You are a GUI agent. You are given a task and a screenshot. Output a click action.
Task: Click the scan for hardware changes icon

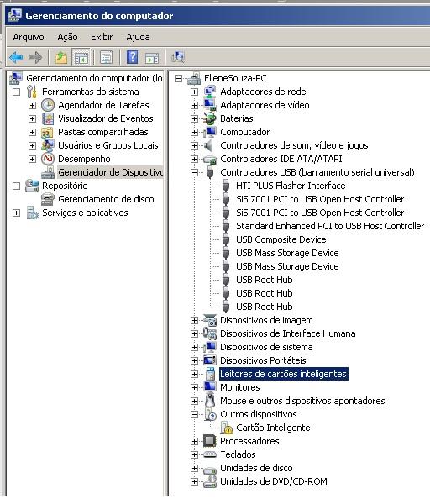178,57
